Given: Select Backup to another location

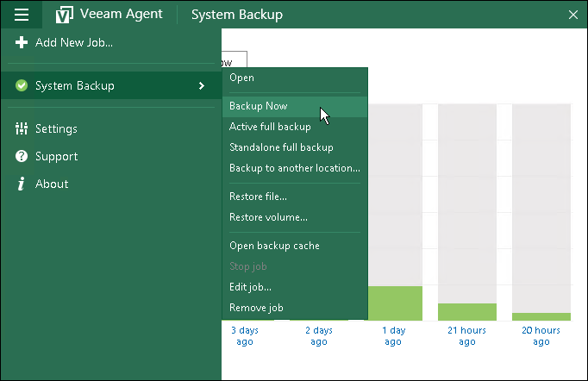Looking at the screenshot, I should [x=295, y=168].
